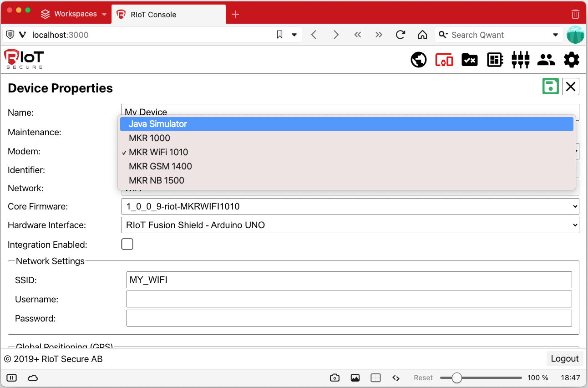
Task: Open the Core Firmware dropdown
Action: point(350,206)
